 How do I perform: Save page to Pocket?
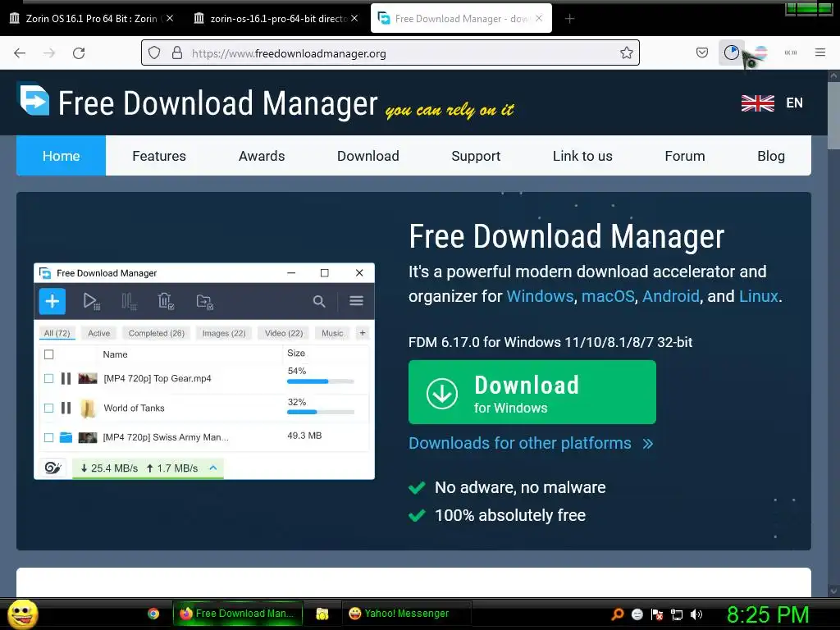coord(702,52)
